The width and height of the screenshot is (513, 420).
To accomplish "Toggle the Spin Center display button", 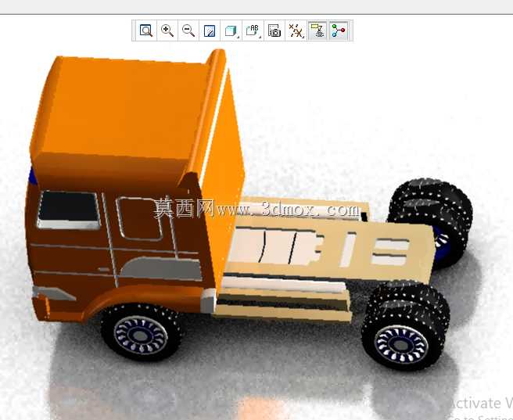I will pyautogui.click(x=339, y=31).
